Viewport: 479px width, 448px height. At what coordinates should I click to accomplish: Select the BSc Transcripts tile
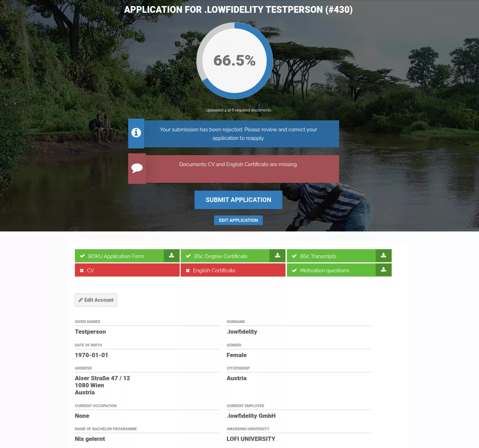(330, 256)
